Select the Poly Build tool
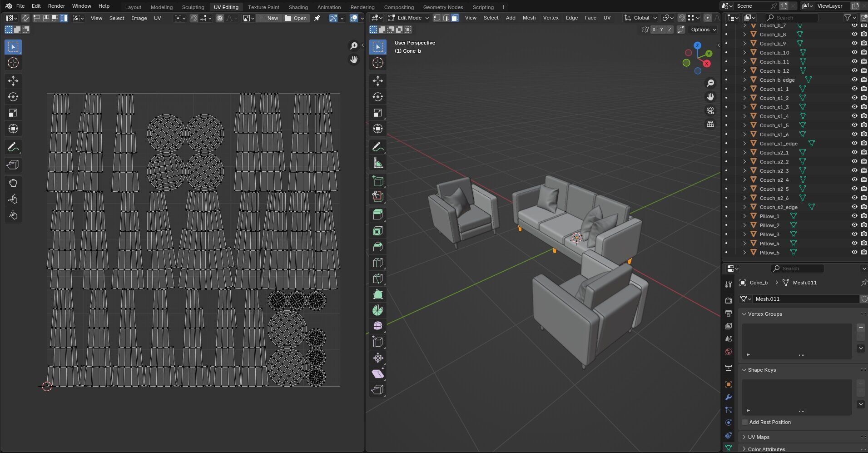868x453 pixels. pyautogui.click(x=378, y=294)
